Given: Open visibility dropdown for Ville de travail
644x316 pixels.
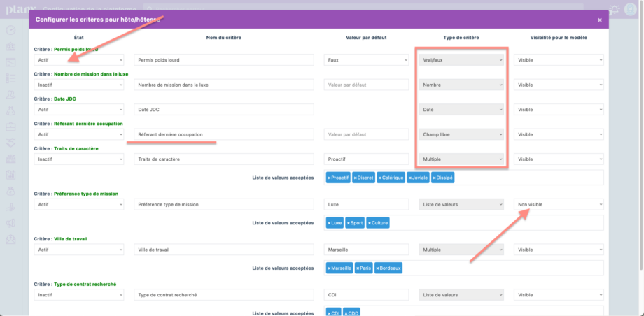Looking at the screenshot, I should [x=559, y=250].
